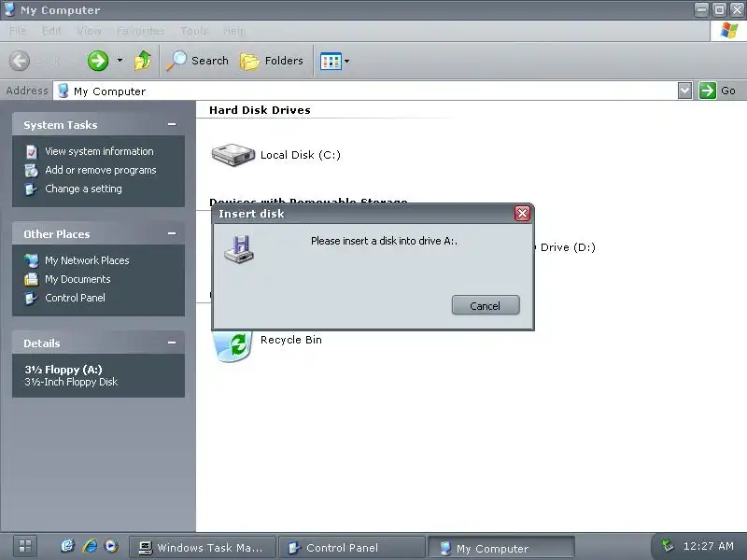Open the Tools menu
The image size is (747, 560).
194,31
